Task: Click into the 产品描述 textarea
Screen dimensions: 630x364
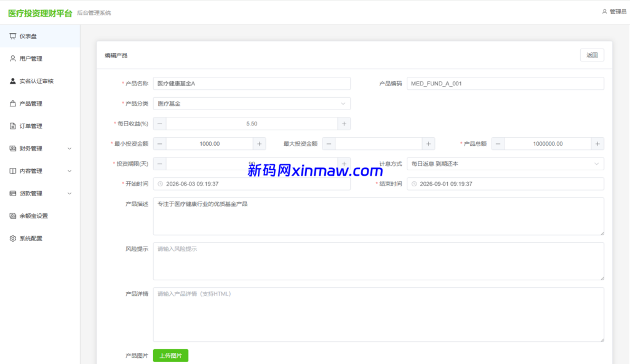Action: pos(378,216)
